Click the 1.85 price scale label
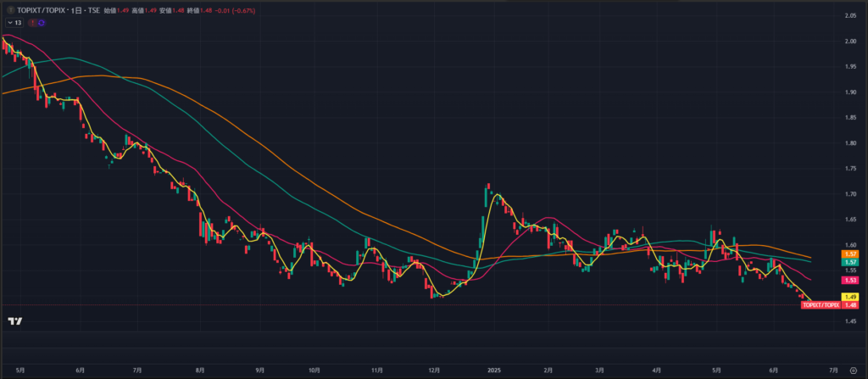This screenshot has height=379, width=868. click(849, 118)
